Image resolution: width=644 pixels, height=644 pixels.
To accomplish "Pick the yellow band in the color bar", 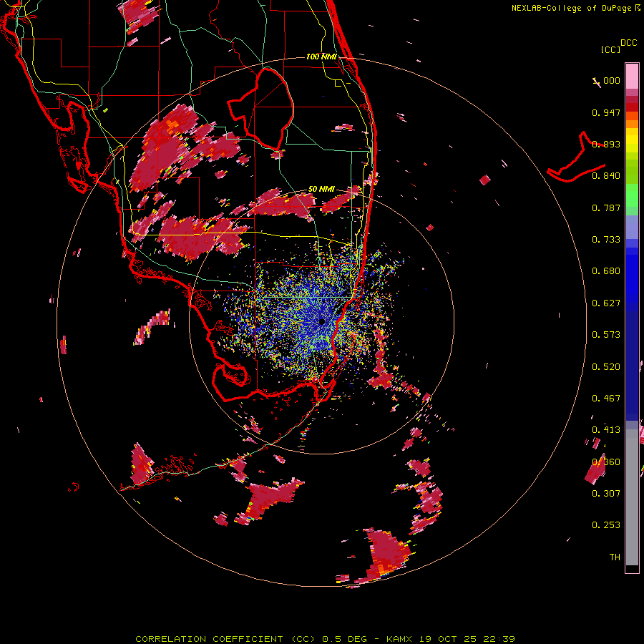I will pos(632,140).
